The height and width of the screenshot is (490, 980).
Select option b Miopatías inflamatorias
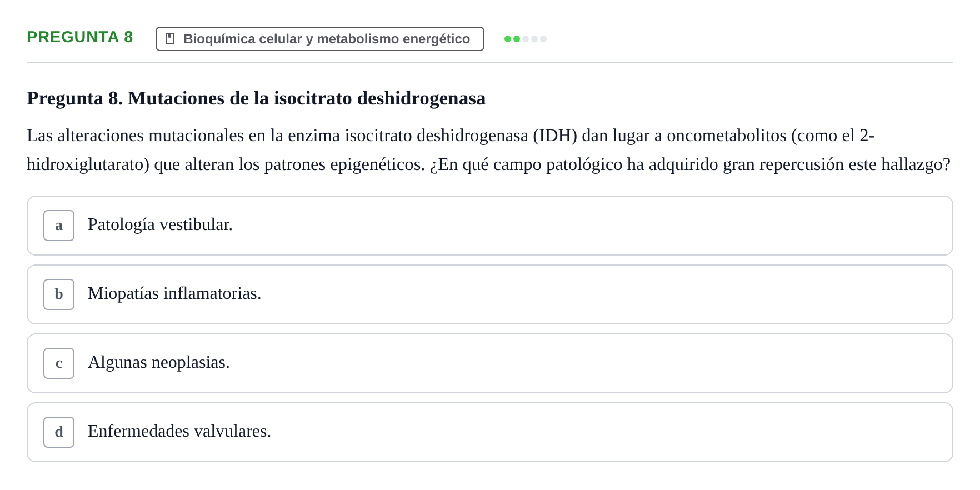[x=489, y=294]
